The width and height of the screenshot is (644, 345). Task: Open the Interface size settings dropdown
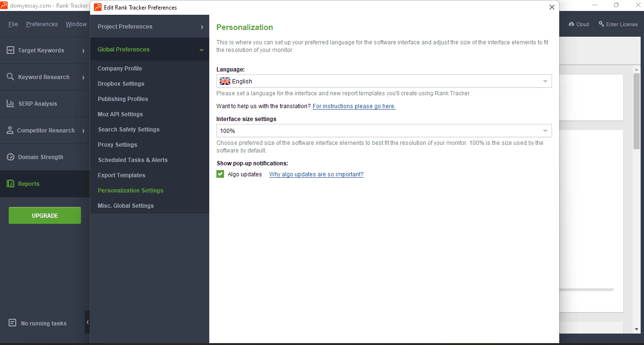coord(545,130)
